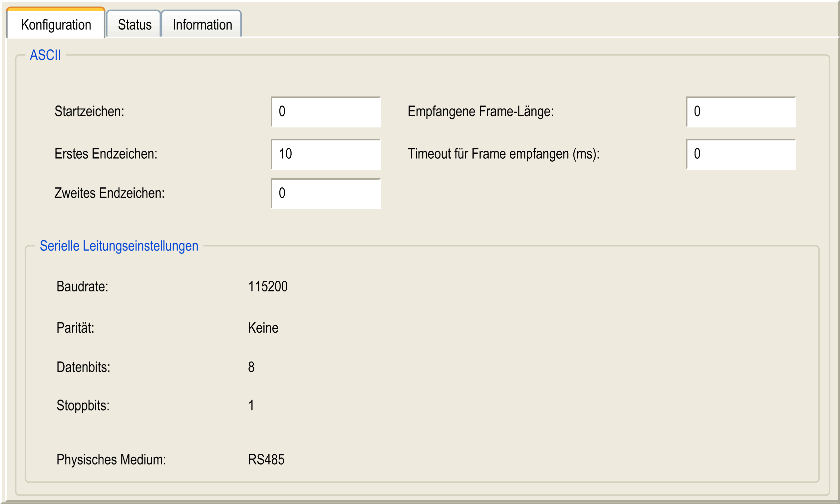Screen dimensions: 840x504
Task: Click the Empfangene Frame-Länge label
Action: tap(480, 111)
